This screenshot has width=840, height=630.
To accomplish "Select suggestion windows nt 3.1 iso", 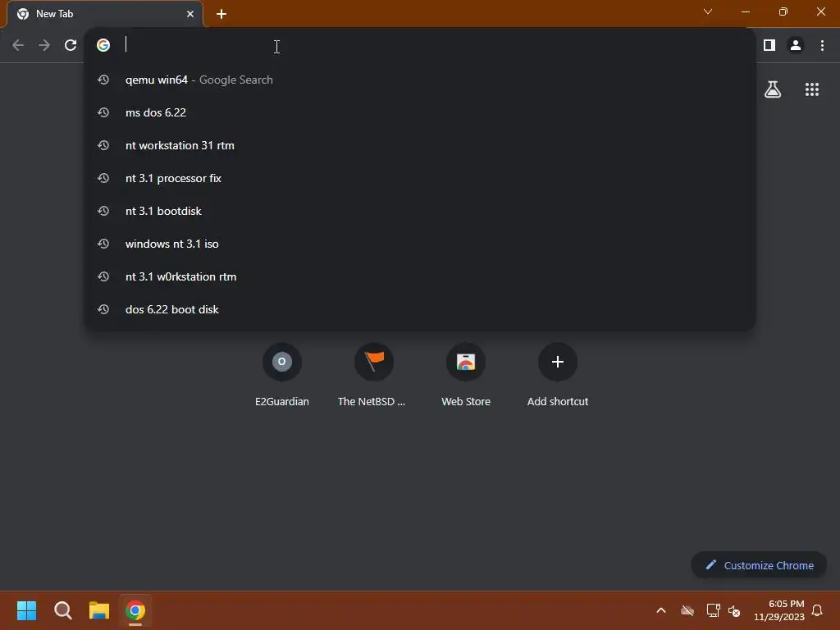I will click(x=421, y=244).
